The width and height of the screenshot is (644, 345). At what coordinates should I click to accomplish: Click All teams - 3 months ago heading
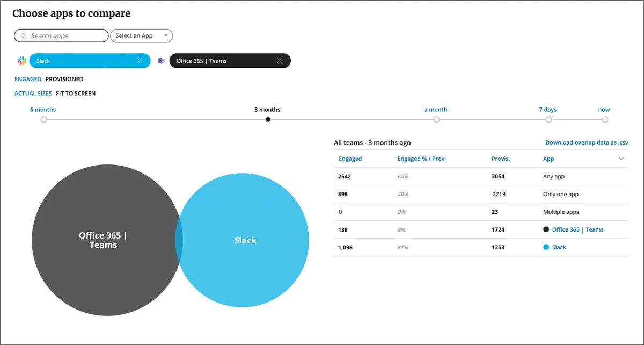pyautogui.click(x=372, y=142)
